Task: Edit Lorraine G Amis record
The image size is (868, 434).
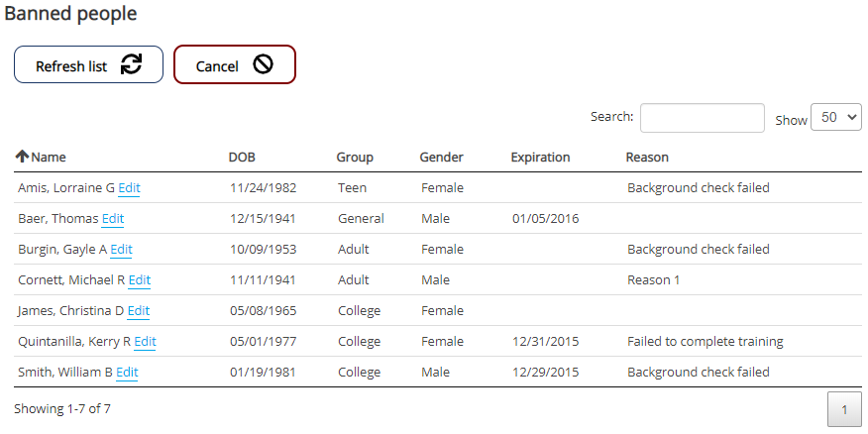Action: [129, 187]
